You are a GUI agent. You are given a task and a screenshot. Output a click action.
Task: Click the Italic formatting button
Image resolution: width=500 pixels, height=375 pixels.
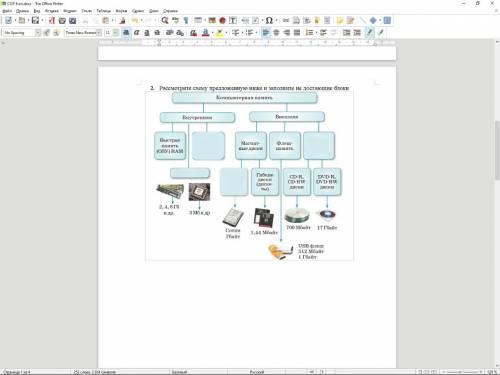136,33
